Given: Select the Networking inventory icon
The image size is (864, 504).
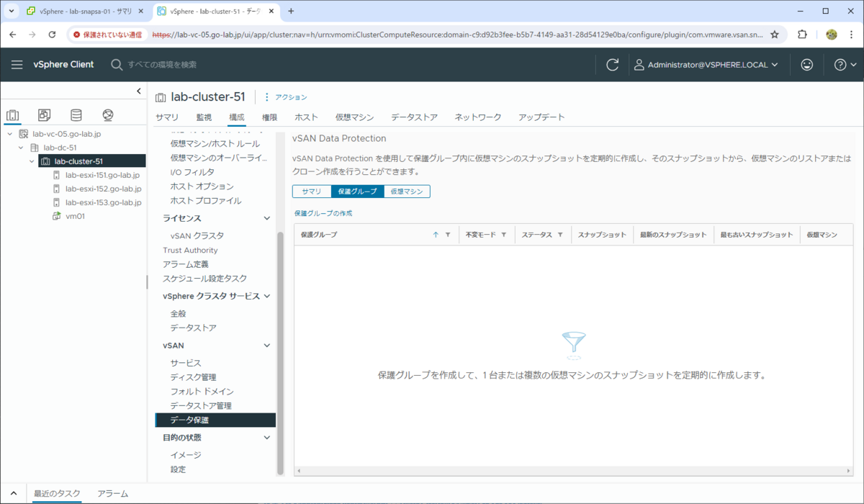Looking at the screenshot, I should pos(108,115).
